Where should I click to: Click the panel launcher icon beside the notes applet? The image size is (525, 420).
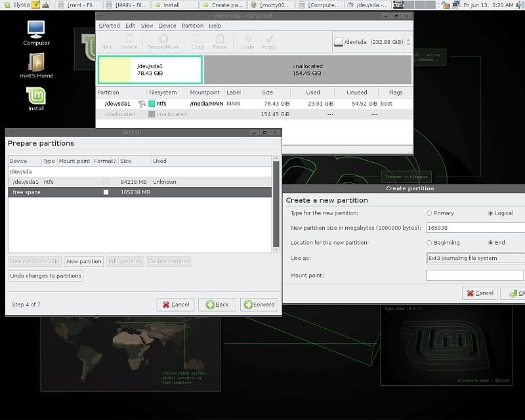click(45, 5)
